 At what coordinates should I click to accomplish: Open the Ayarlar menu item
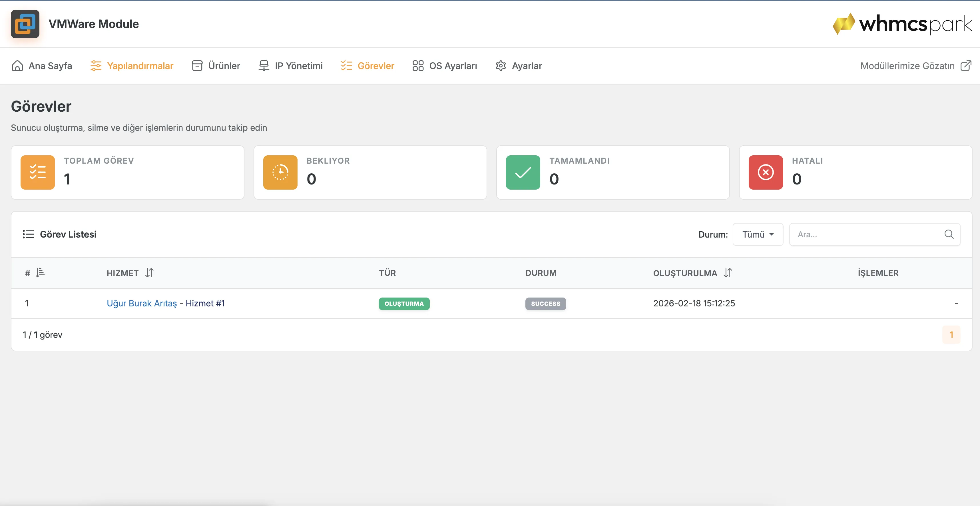[519, 66]
